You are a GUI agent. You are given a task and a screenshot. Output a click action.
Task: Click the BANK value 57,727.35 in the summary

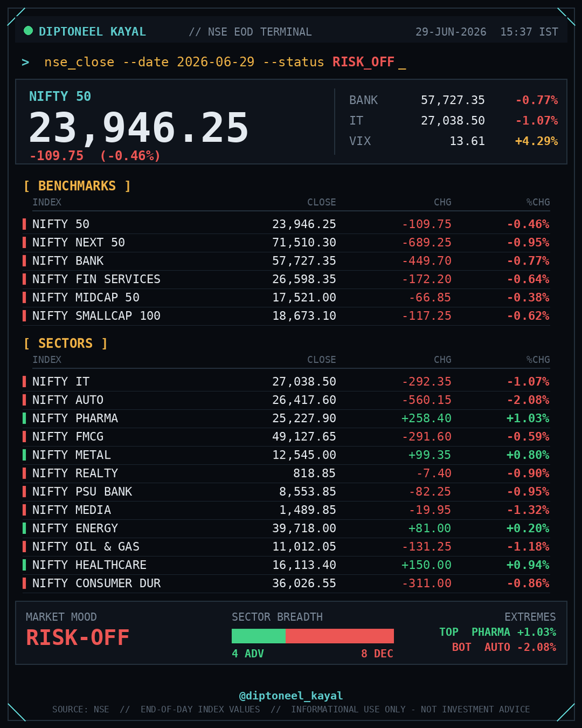tap(453, 100)
